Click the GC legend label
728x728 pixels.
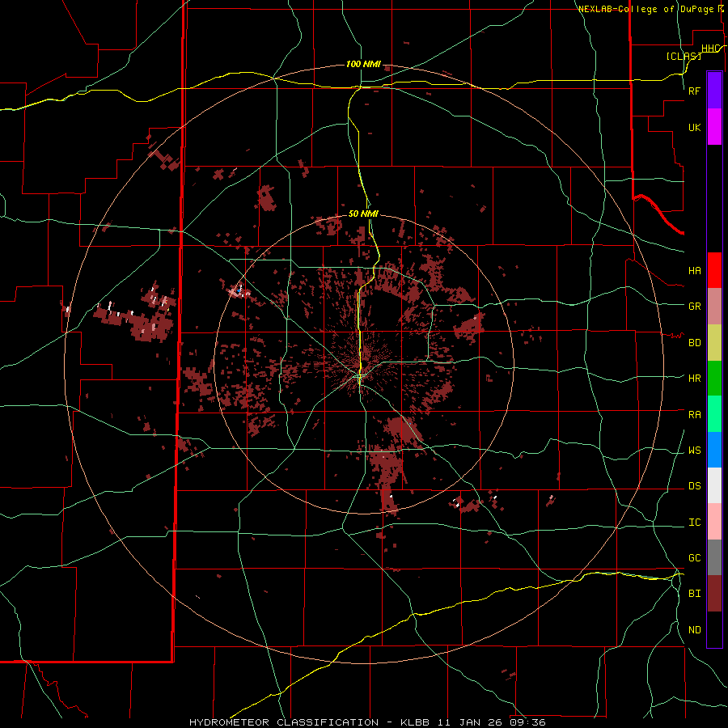[694, 558]
